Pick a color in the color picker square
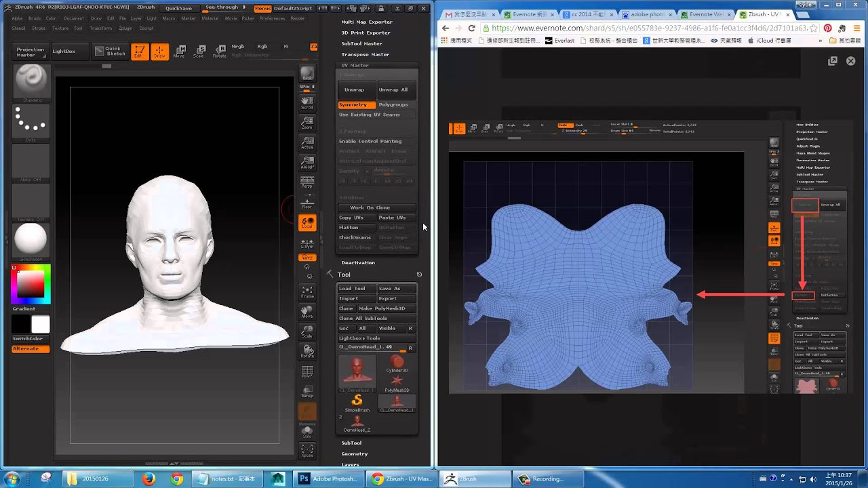 click(x=31, y=284)
